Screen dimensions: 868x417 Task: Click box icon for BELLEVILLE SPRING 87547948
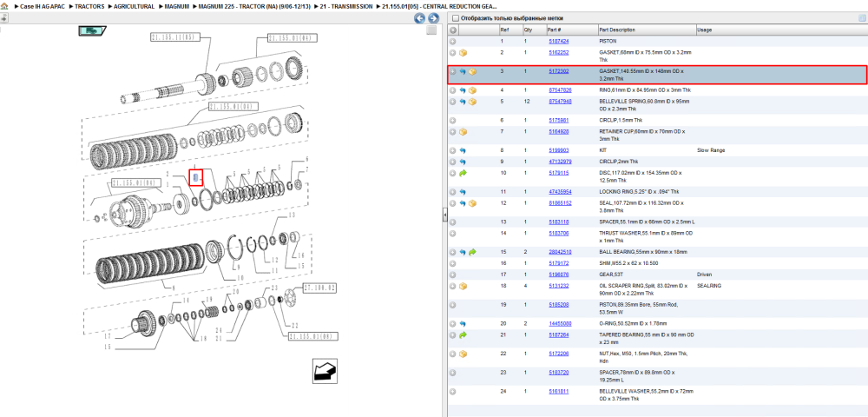[473, 102]
